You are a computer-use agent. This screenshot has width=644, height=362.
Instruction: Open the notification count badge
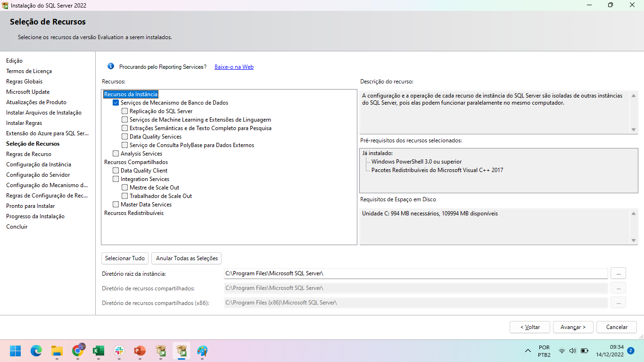[630, 351]
